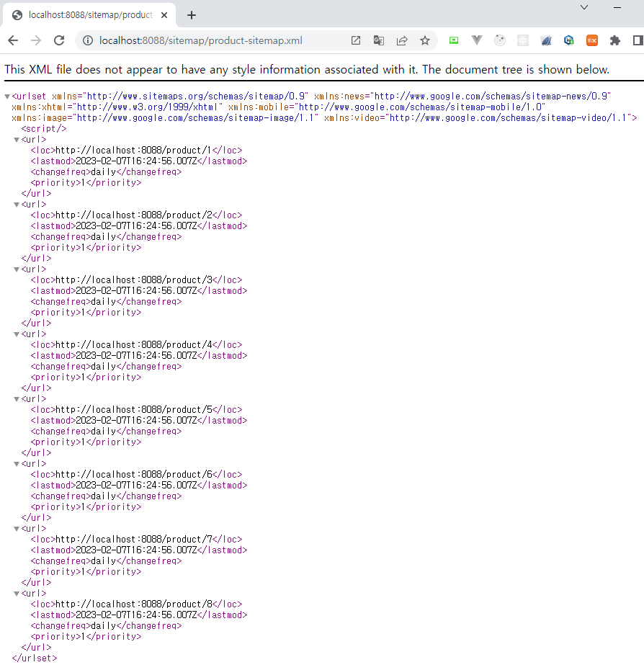Click the xmlns:xhtml w3.org attribute value
Viewport: 644px width, 670px height.
click(x=148, y=107)
